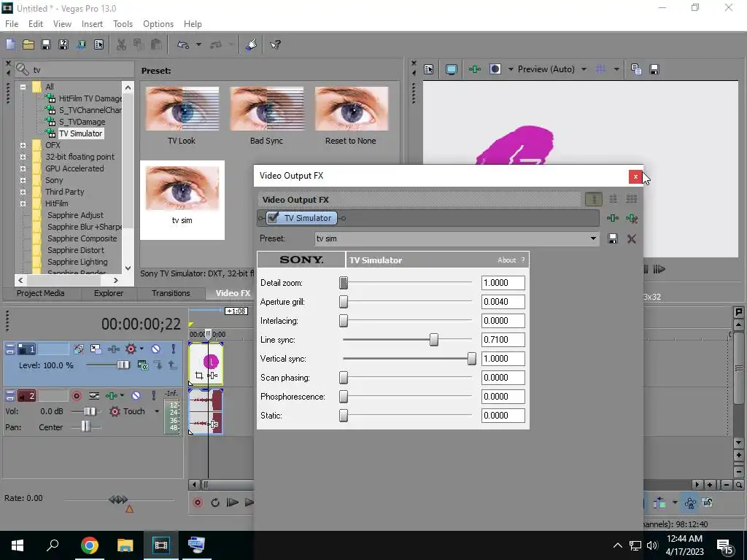Open the Options menu

point(158,24)
